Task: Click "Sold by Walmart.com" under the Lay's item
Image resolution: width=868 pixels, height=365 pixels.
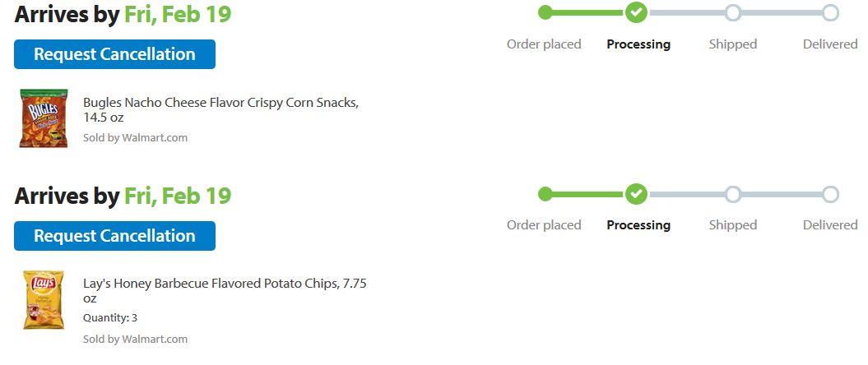Action: click(135, 340)
